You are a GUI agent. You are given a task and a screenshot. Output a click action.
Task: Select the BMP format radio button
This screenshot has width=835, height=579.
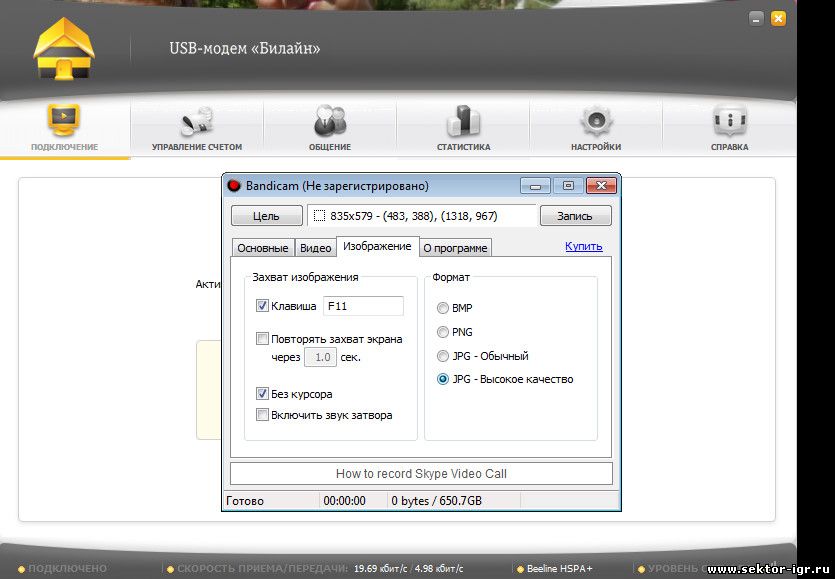pyautogui.click(x=443, y=308)
